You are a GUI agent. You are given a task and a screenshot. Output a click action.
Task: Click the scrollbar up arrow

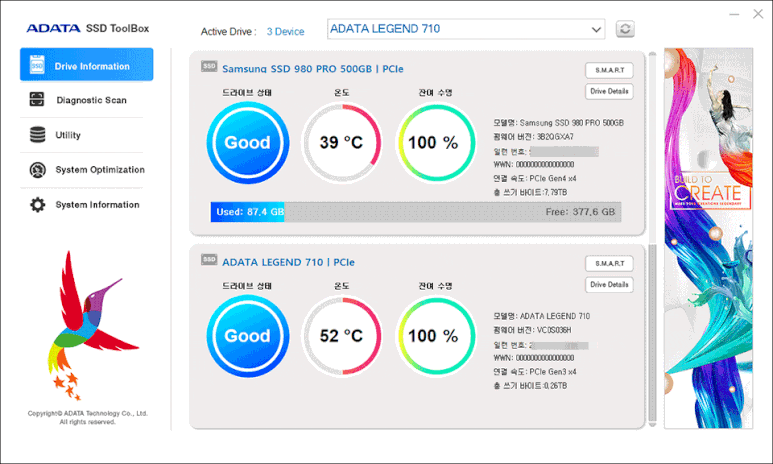coord(652,54)
